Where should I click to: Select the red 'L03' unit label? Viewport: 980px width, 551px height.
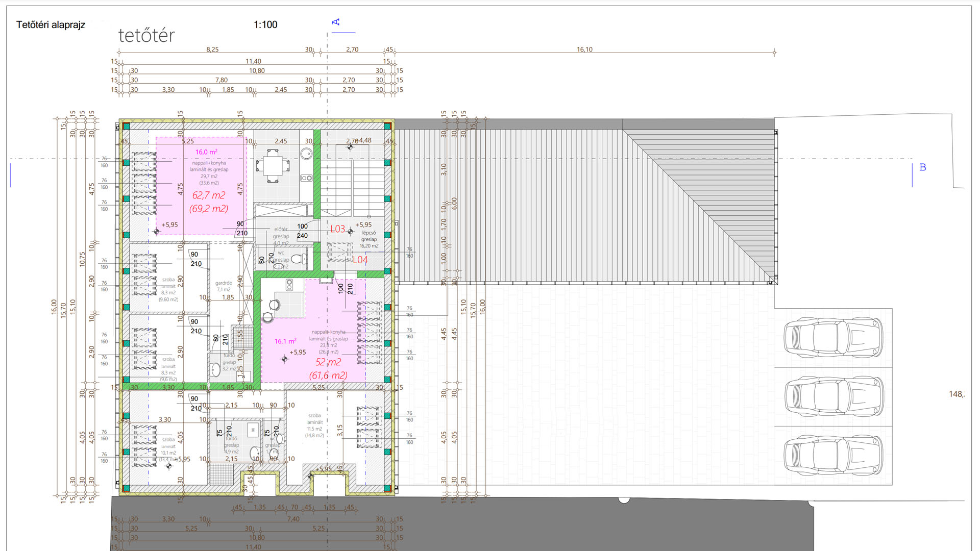point(337,229)
